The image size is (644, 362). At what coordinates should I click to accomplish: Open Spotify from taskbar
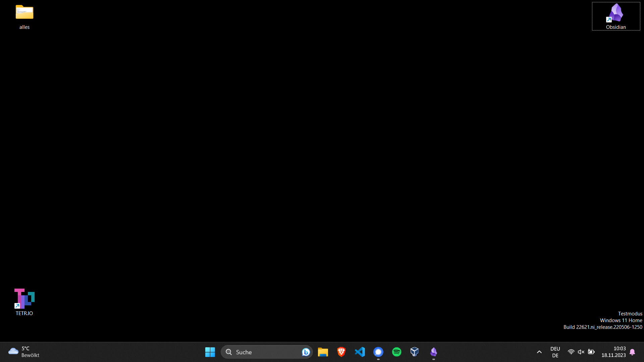click(x=397, y=352)
